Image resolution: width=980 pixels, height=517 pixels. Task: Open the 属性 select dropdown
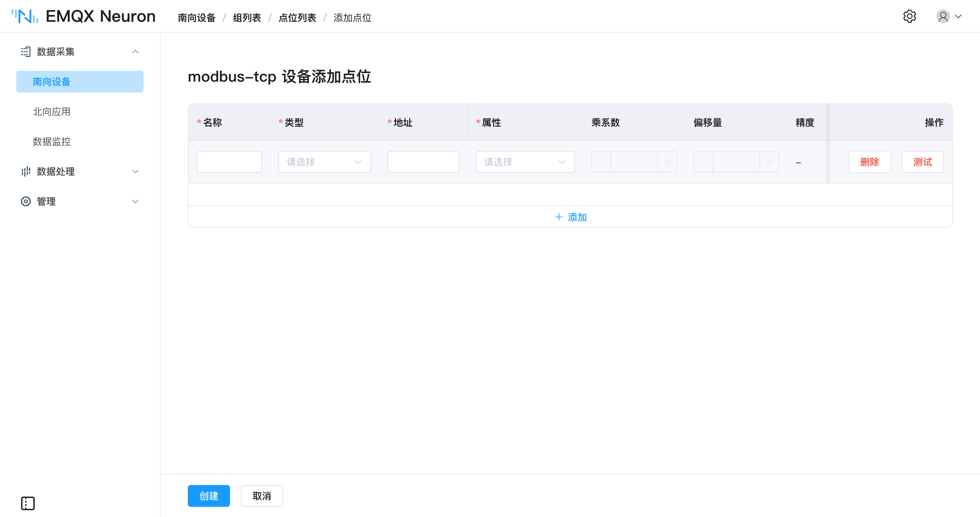coord(525,162)
